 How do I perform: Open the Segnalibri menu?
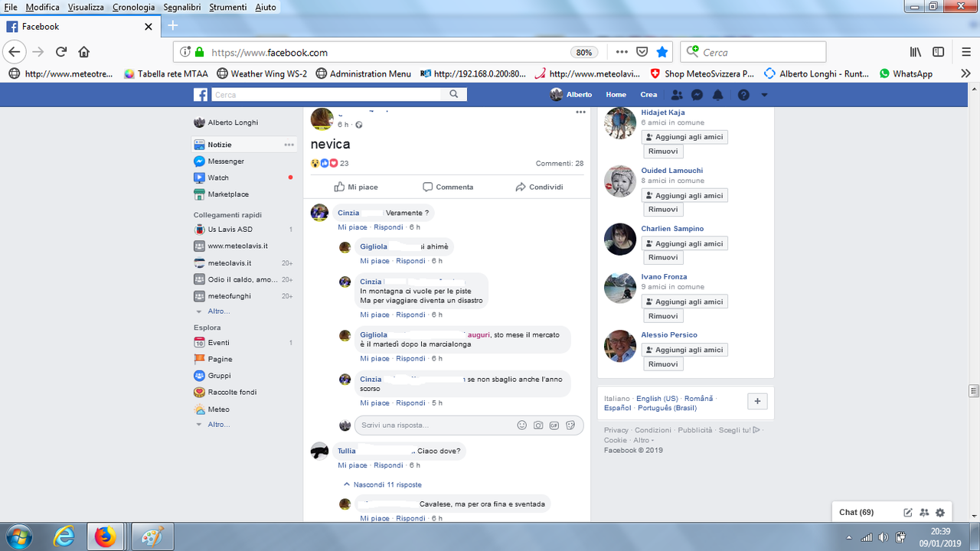pos(182,7)
